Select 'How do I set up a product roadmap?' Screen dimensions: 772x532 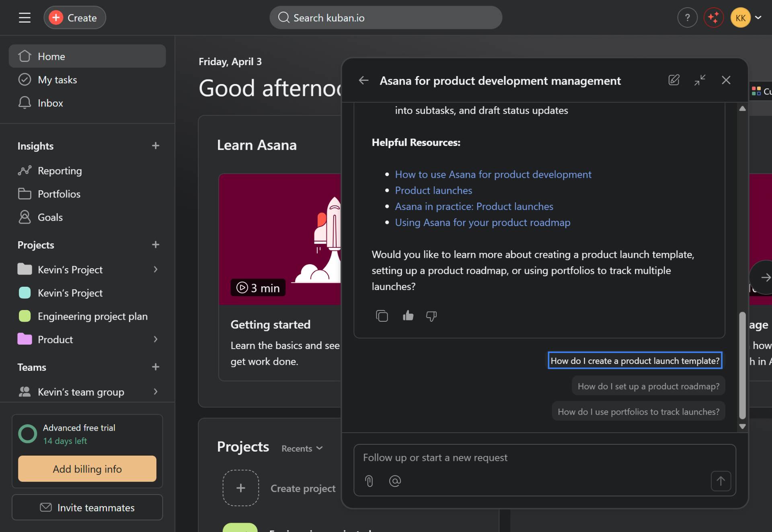point(649,386)
